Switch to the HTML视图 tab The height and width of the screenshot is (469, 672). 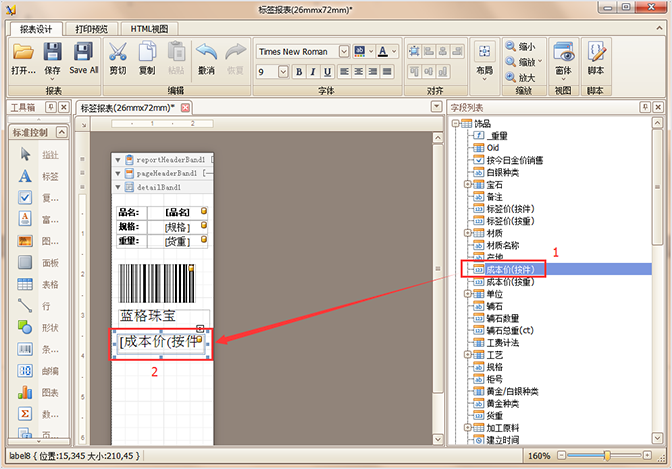(x=149, y=27)
